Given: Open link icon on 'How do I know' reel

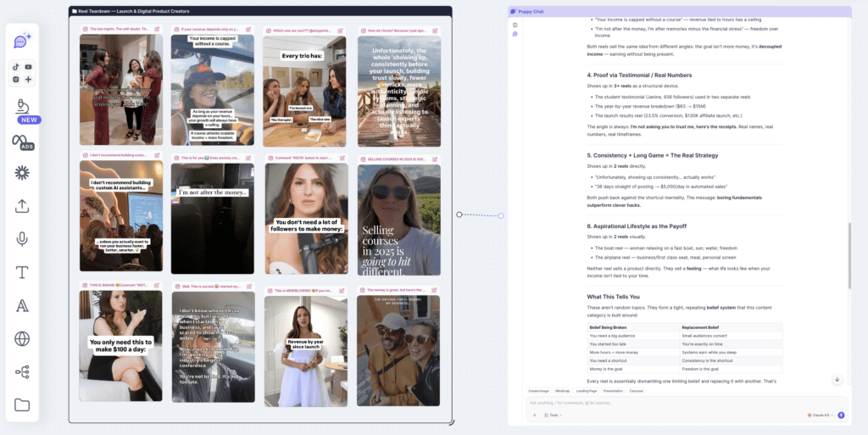Looking at the screenshot, I should click(435, 31).
